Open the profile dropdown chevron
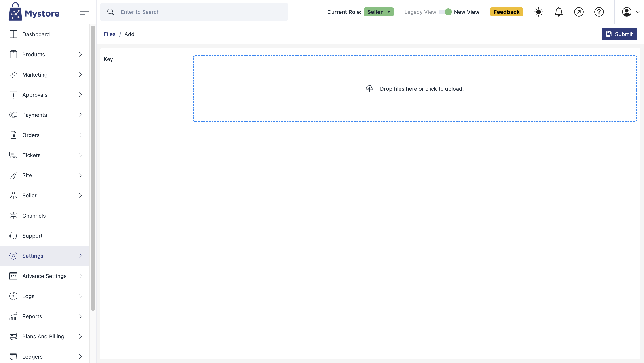Image resolution: width=644 pixels, height=363 pixels. 638,12
